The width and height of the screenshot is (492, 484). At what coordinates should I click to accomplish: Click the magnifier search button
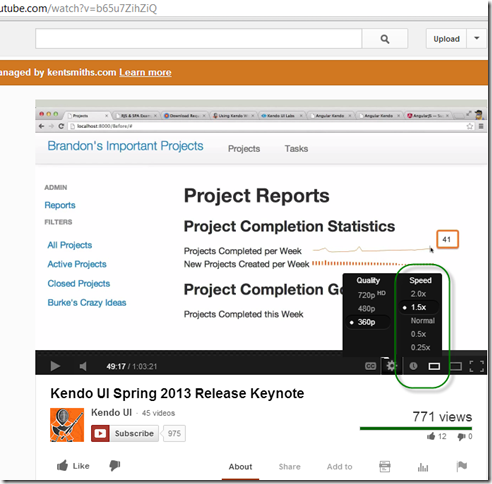coord(385,39)
